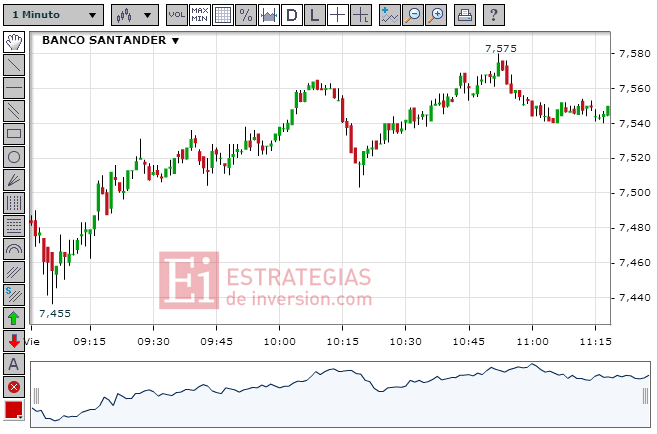Screen dimensions: 658x434
Task: Select the rectangle drawing tool
Action: coord(14,134)
